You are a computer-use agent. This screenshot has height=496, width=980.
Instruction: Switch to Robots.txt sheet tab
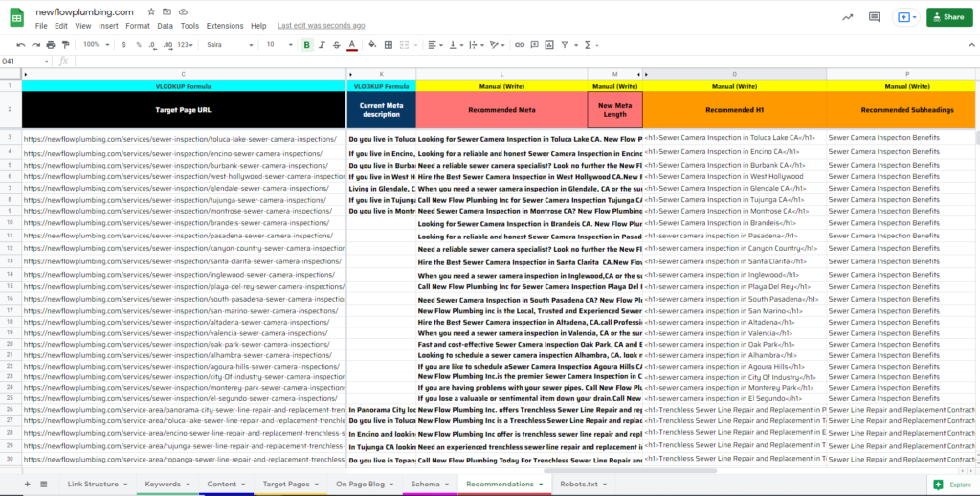(x=584, y=485)
